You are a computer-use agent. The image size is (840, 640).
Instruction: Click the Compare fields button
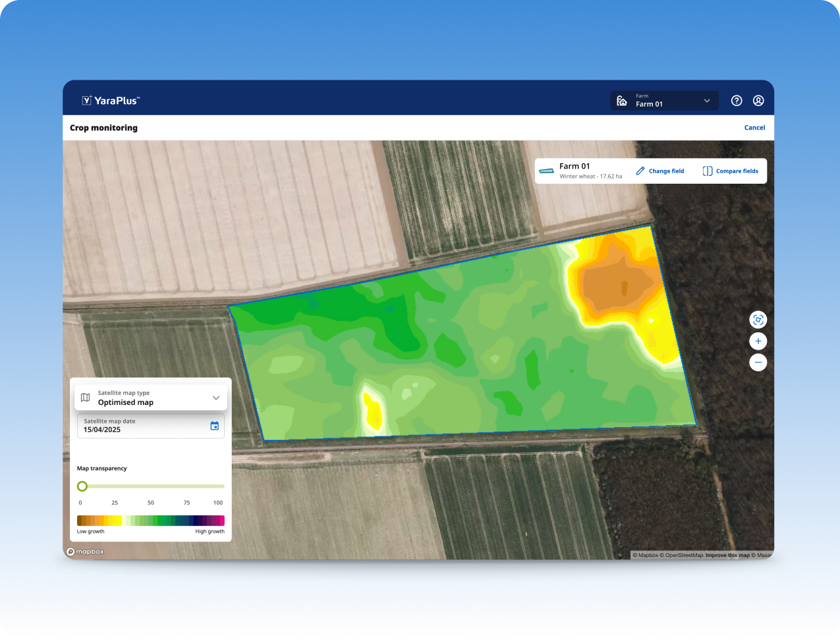click(x=730, y=171)
